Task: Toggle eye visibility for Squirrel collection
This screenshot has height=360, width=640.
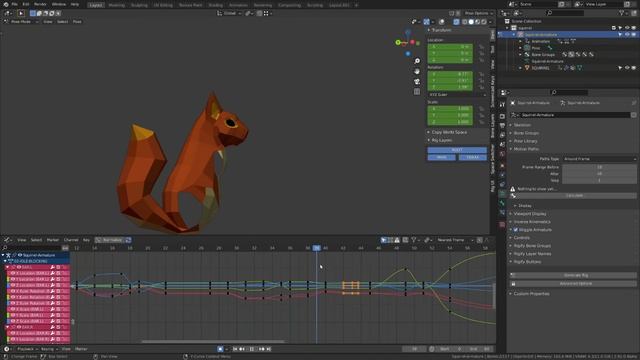Action: [627, 28]
